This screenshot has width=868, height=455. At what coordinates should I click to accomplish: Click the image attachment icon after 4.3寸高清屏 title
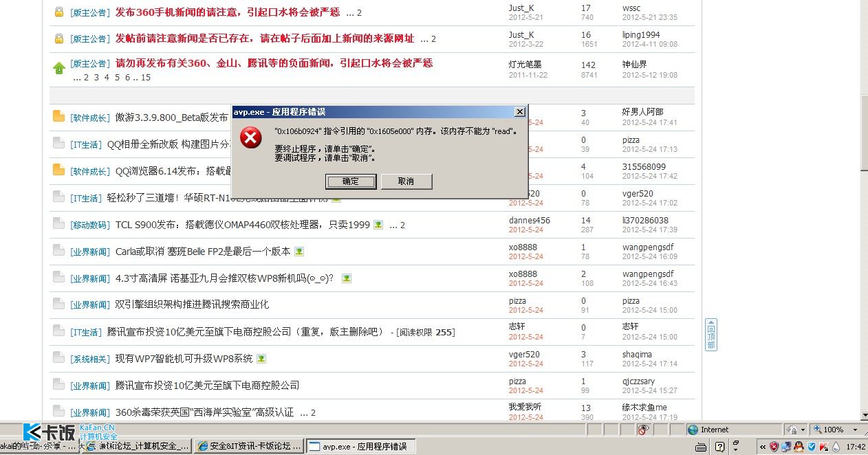pyautogui.click(x=347, y=278)
